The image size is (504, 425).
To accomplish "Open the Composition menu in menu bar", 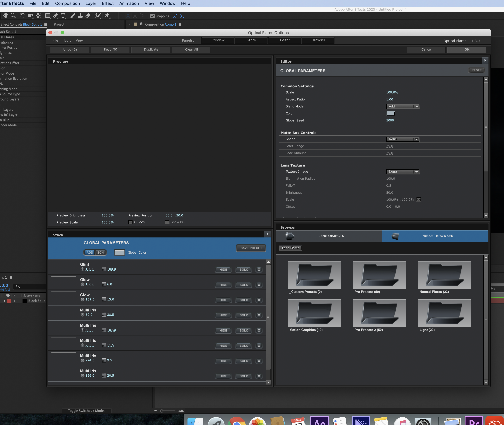I will (67, 3).
